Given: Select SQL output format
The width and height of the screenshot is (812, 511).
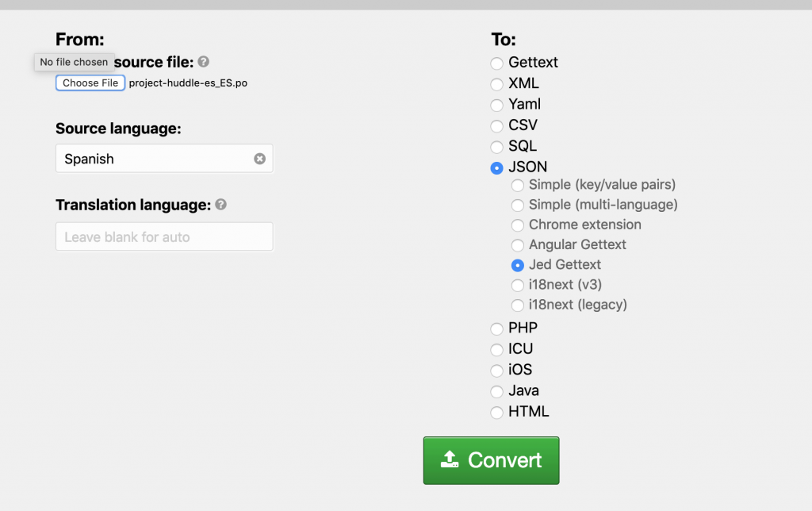Looking at the screenshot, I should tap(497, 146).
